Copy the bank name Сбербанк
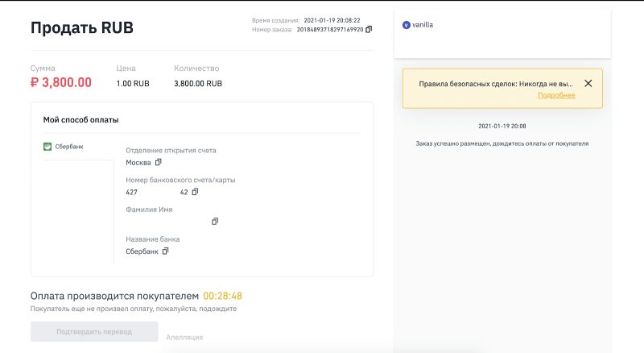The width and height of the screenshot is (644, 353). (x=165, y=251)
